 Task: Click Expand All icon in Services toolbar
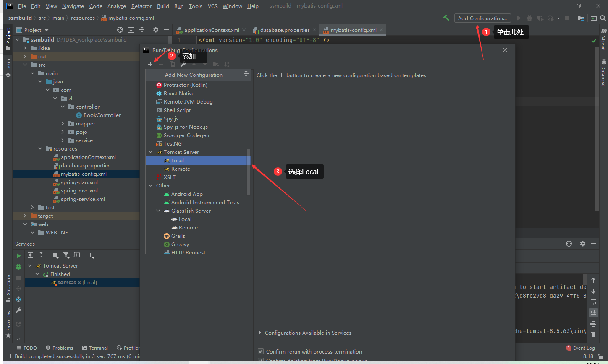click(30, 255)
